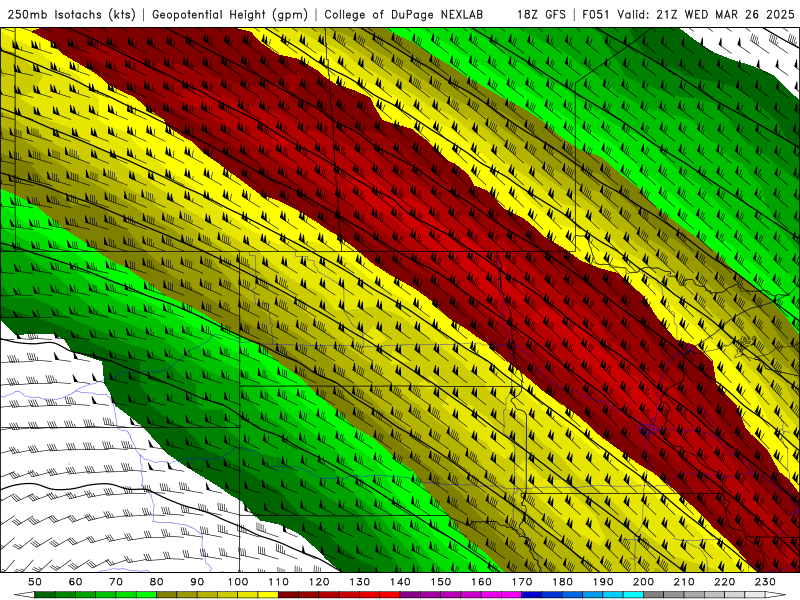The width and height of the screenshot is (800, 600).
Task: Select the 220 label on the legend
Action: 724,582
